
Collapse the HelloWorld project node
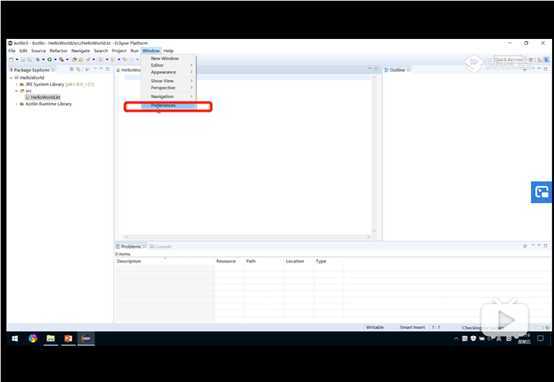tap(11, 78)
